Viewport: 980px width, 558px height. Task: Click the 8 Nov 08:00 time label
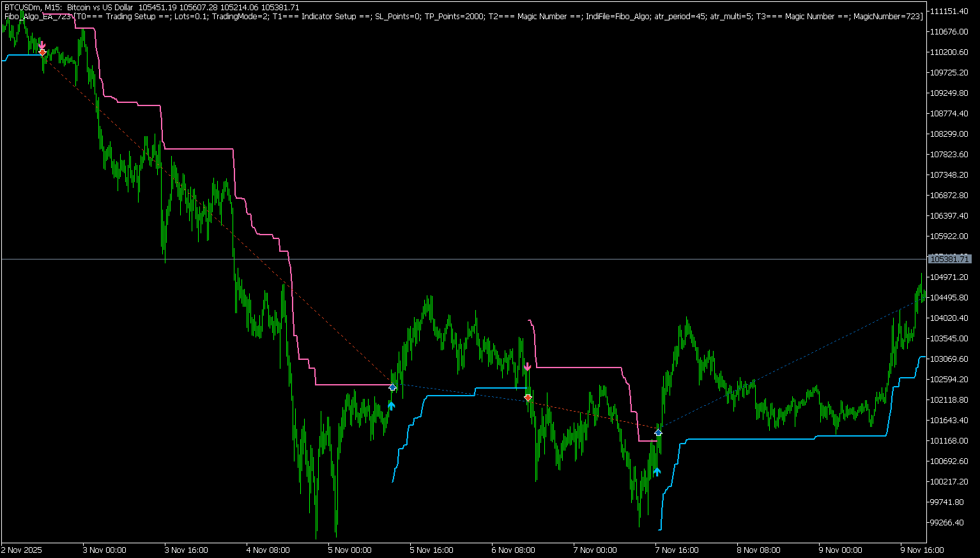click(x=759, y=550)
